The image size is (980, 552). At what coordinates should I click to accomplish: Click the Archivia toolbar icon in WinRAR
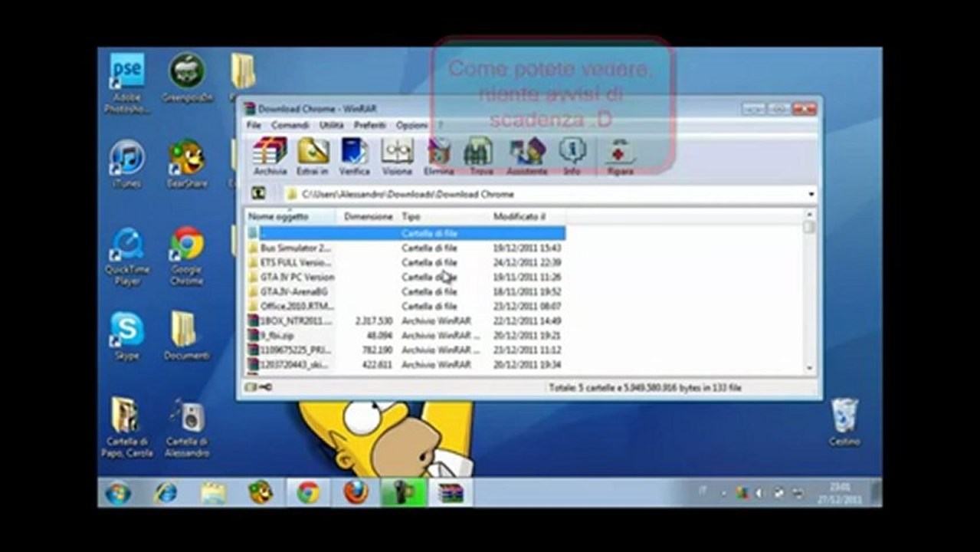pyautogui.click(x=270, y=156)
